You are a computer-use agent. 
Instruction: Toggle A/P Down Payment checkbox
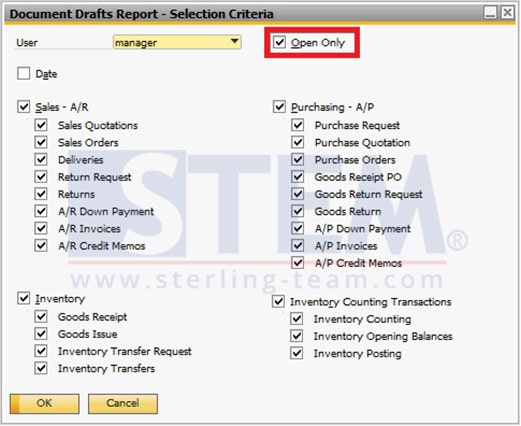(x=298, y=228)
